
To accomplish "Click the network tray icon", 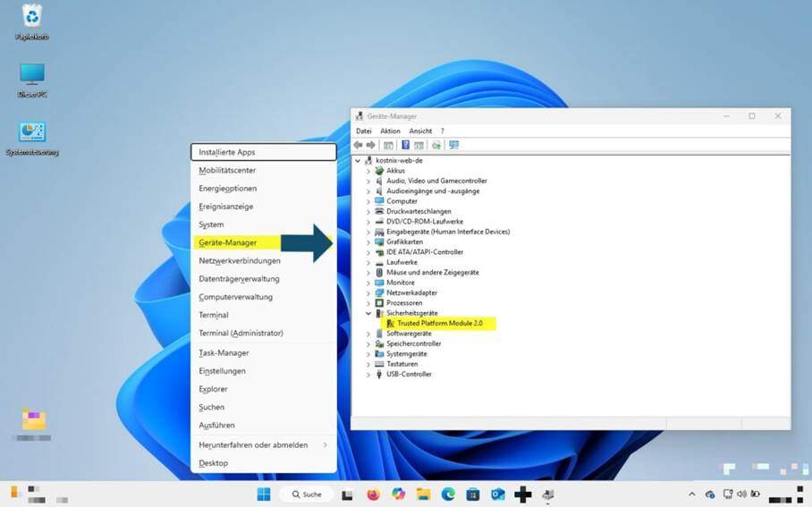I will point(728,494).
